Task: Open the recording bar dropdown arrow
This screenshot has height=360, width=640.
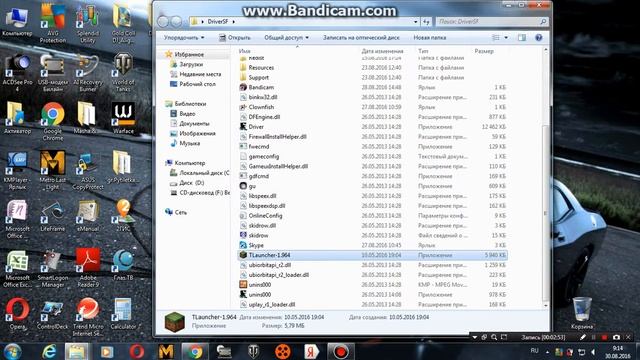Action: [x=475, y=337]
